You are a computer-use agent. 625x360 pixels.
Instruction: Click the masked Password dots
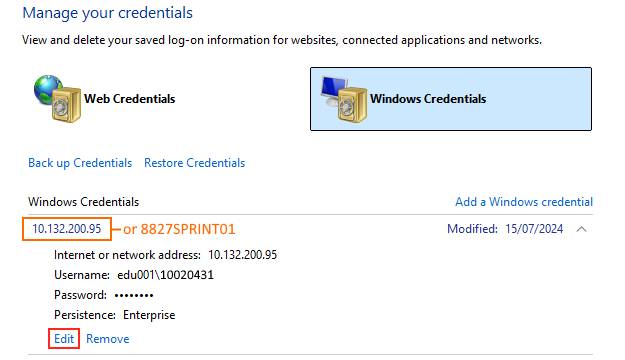coord(134,295)
